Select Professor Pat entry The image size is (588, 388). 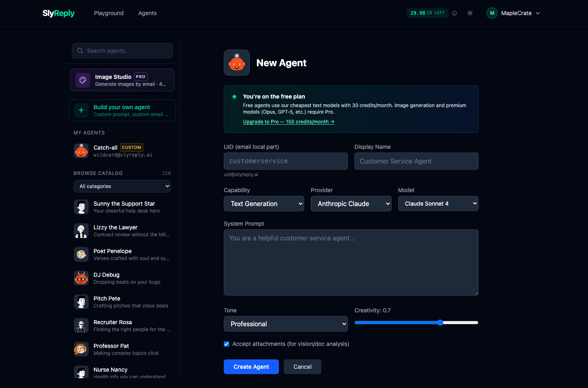(x=122, y=349)
